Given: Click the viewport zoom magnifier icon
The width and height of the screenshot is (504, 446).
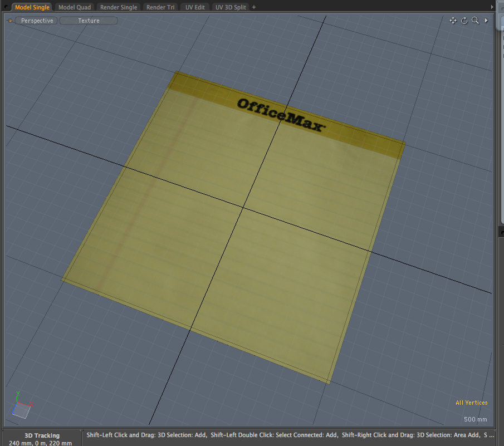Looking at the screenshot, I should [475, 21].
